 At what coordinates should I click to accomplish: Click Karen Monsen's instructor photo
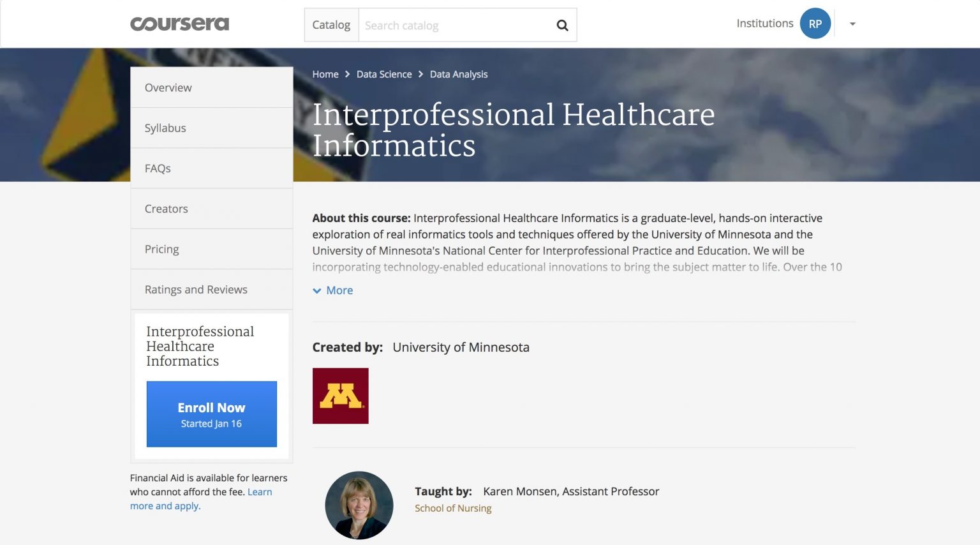tap(359, 505)
